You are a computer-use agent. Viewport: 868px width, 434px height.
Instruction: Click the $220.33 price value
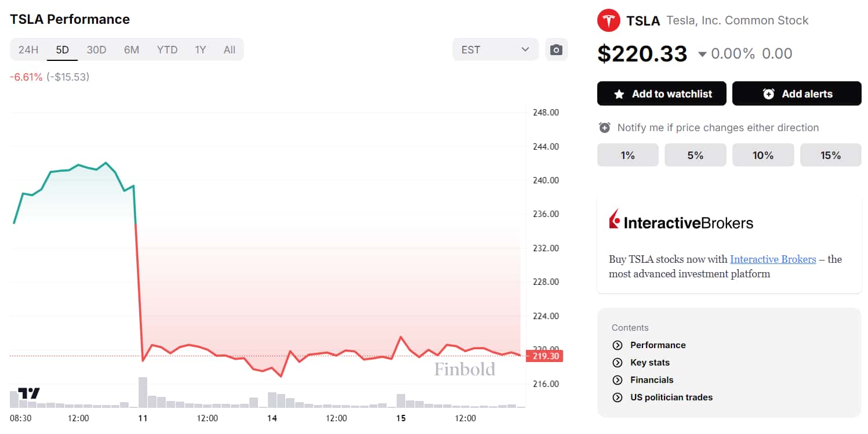(x=642, y=54)
